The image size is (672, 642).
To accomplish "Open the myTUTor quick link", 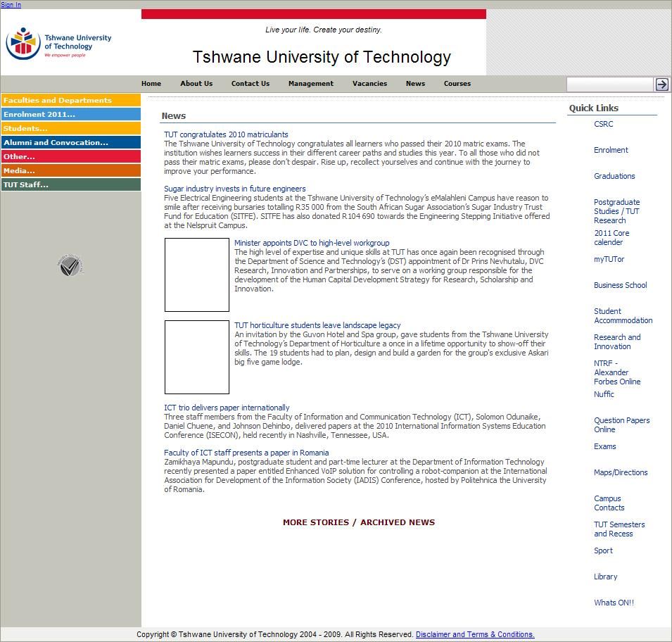I will coord(609,259).
